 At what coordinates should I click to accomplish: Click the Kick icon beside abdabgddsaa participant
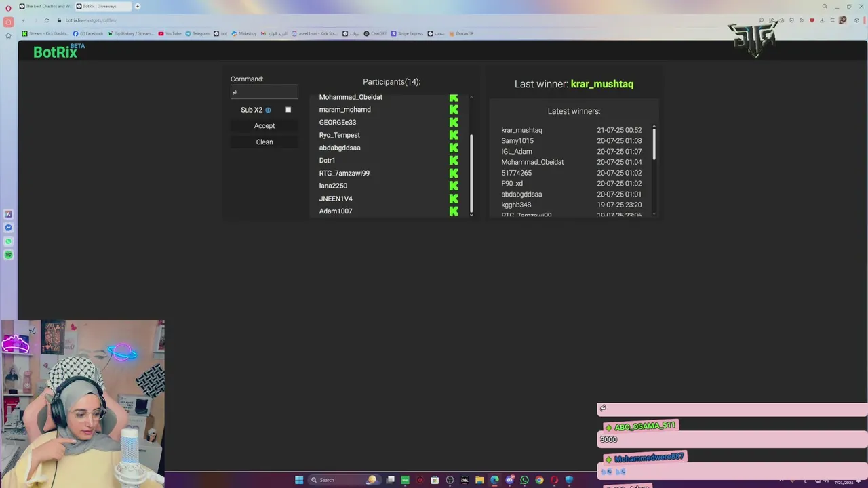(x=454, y=147)
